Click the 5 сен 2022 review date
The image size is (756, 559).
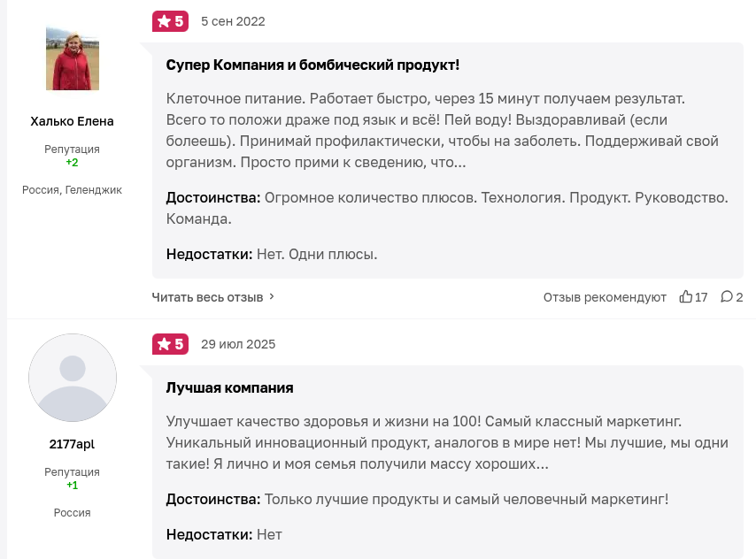pos(233,21)
